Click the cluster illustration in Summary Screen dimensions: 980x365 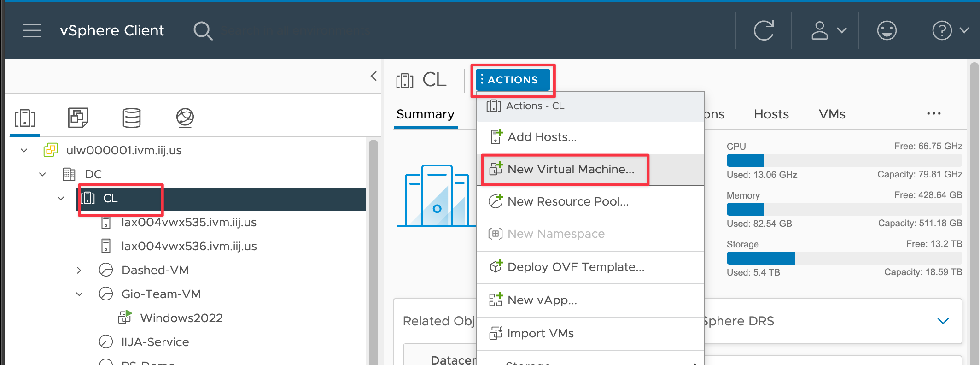coord(437,195)
